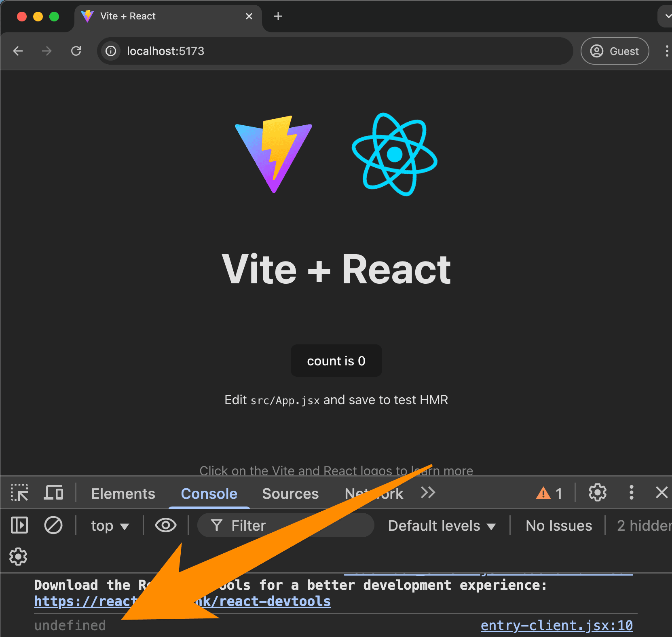
Task: Show more DevTools tabs chevron
Action: (x=428, y=493)
